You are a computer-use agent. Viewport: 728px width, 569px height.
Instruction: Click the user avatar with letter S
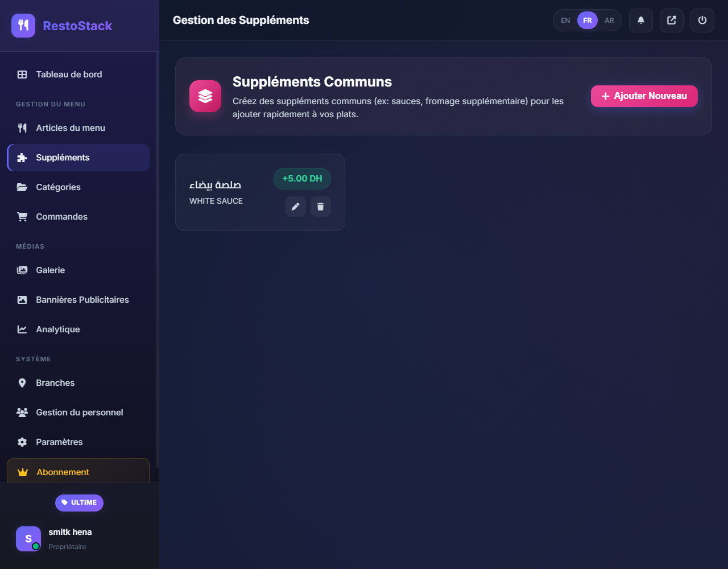point(28,539)
